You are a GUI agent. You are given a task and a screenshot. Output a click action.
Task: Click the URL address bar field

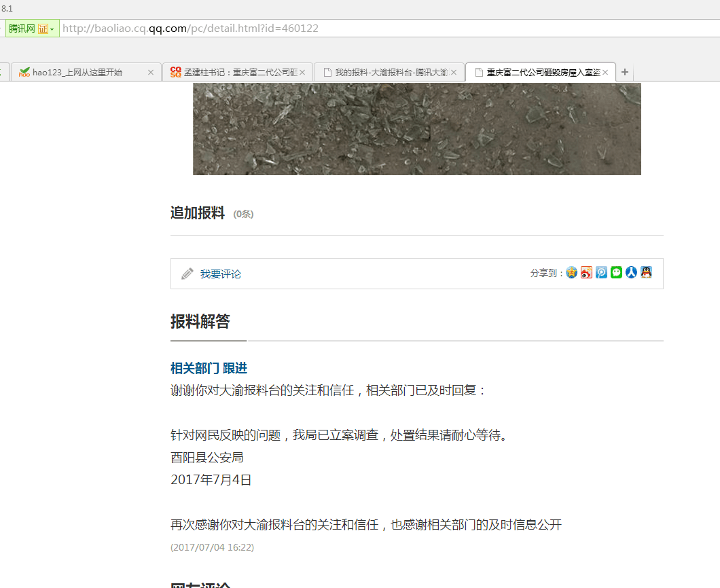(x=380, y=29)
